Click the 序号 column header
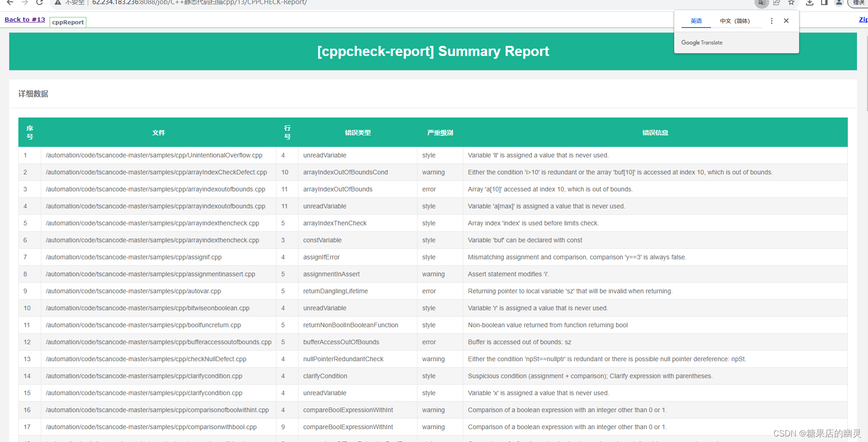 click(30, 132)
